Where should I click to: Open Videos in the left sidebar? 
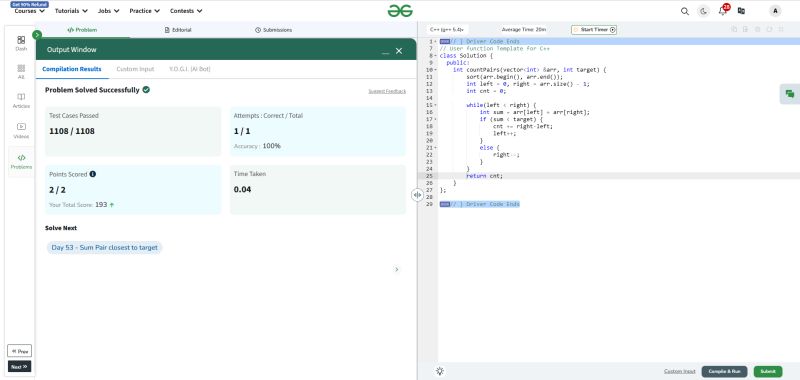[21, 131]
